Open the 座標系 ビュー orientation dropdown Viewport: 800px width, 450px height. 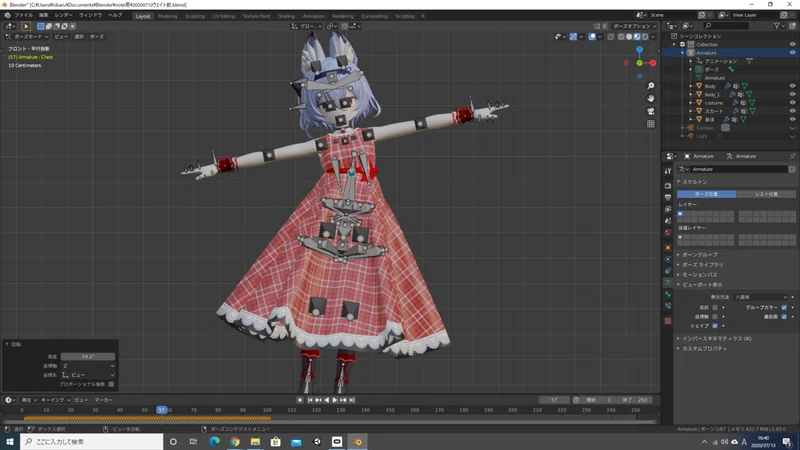pyautogui.click(x=88, y=375)
